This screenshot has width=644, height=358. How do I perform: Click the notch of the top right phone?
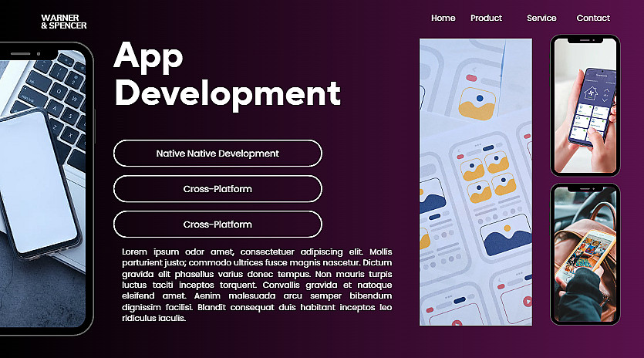click(585, 40)
